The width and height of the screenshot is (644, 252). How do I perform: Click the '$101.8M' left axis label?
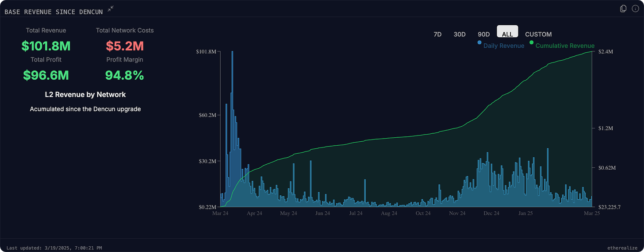click(206, 52)
